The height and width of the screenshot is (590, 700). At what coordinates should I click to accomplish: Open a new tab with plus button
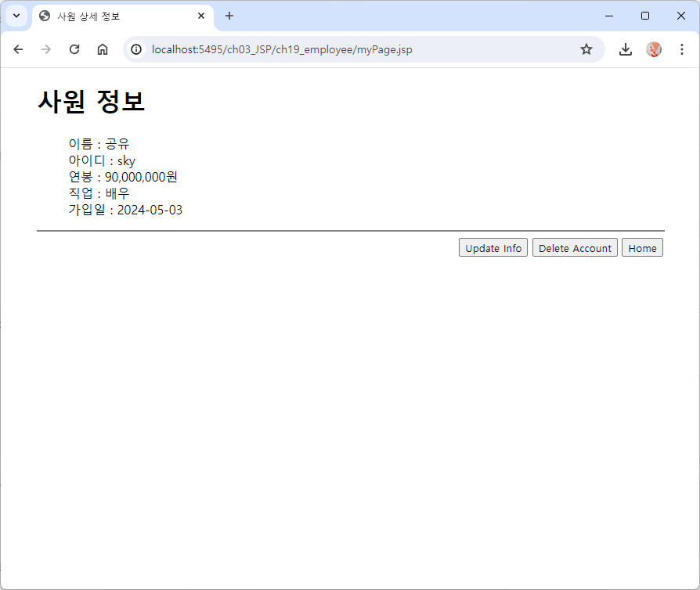229,16
